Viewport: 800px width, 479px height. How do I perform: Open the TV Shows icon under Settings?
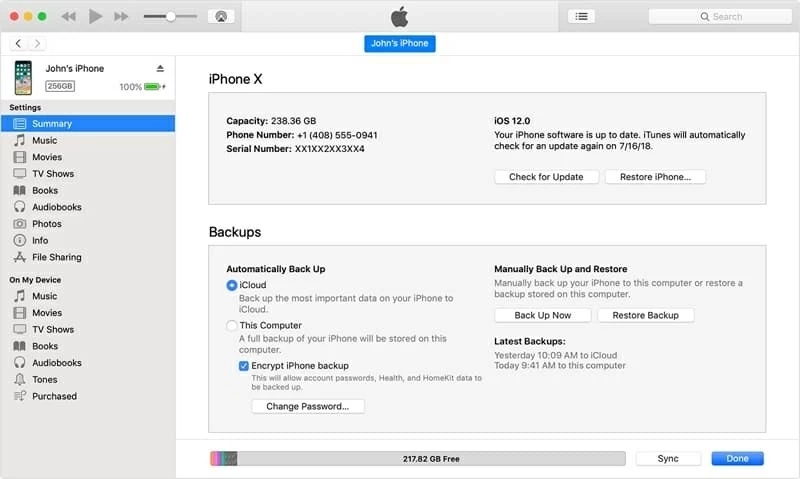click(19, 173)
